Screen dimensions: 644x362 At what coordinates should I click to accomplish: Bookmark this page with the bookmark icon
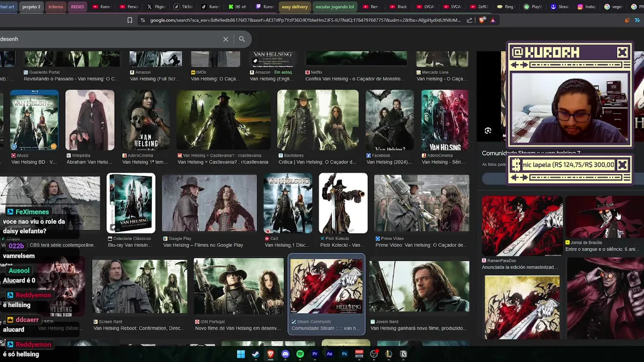130,20
